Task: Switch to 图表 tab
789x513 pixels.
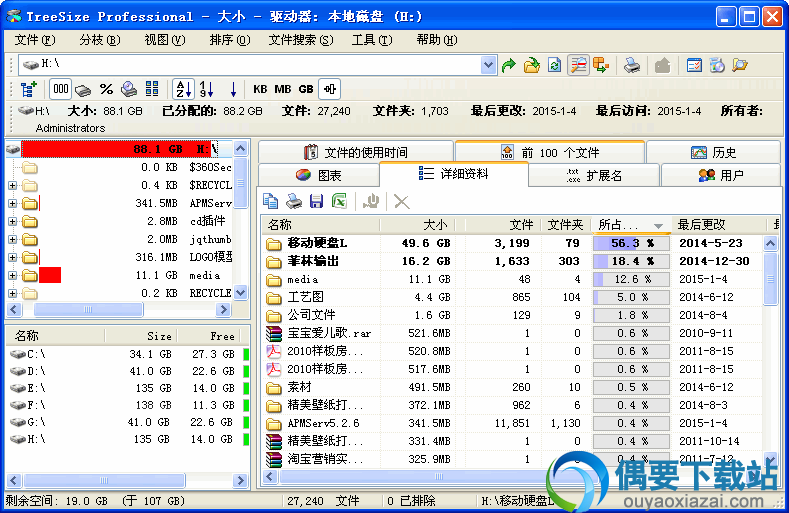Action: pyautogui.click(x=319, y=175)
